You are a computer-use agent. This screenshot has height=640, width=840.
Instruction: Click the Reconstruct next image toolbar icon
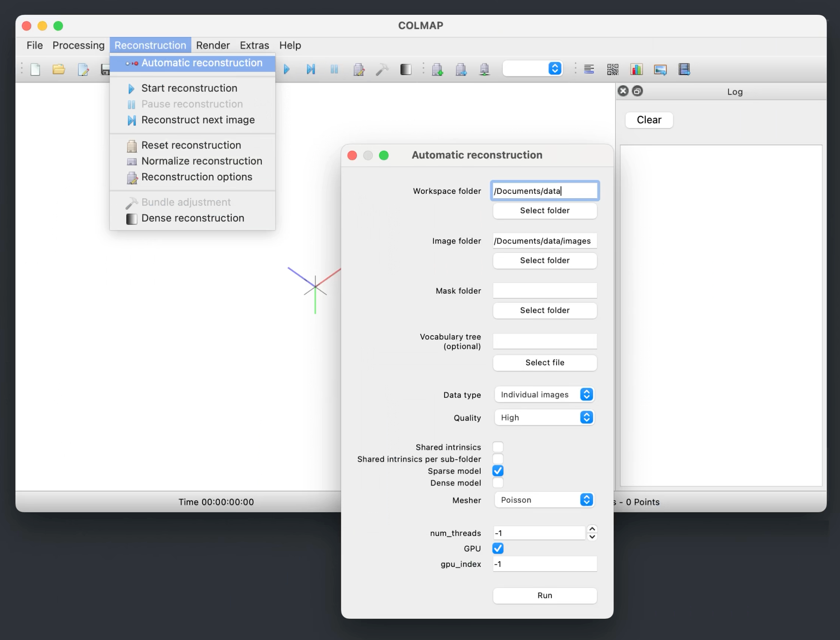pyautogui.click(x=310, y=69)
